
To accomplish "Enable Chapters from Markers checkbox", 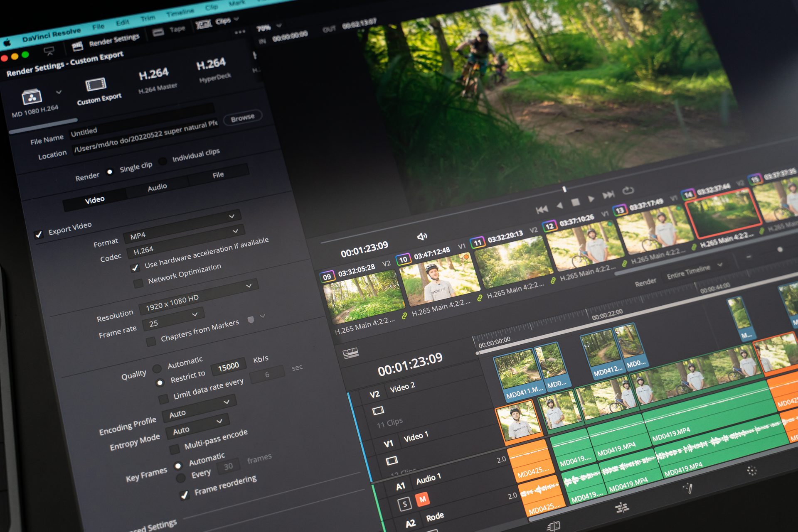I will pyautogui.click(x=151, y=341).
